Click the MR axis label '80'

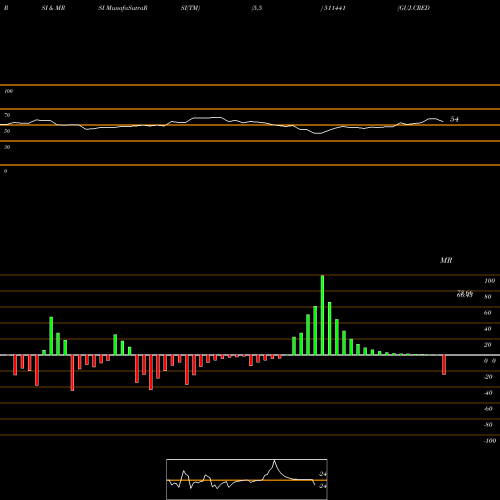pos(488,297)
